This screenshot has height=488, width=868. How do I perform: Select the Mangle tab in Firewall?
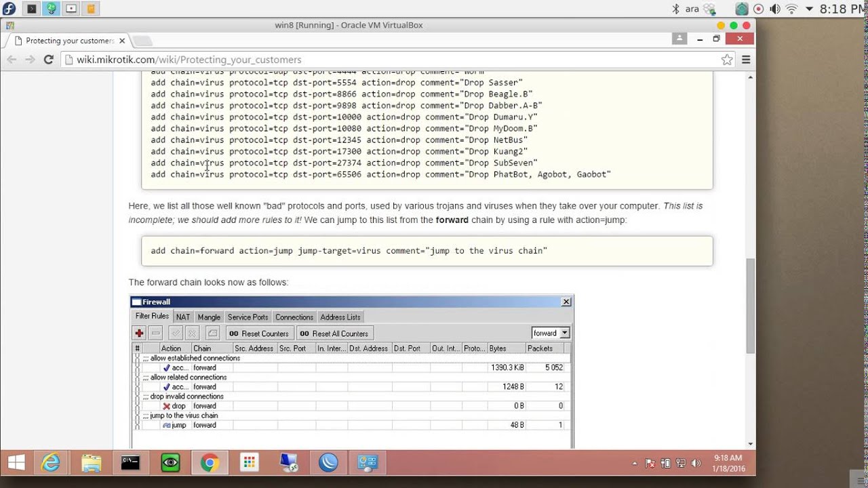tap(209, 317)
